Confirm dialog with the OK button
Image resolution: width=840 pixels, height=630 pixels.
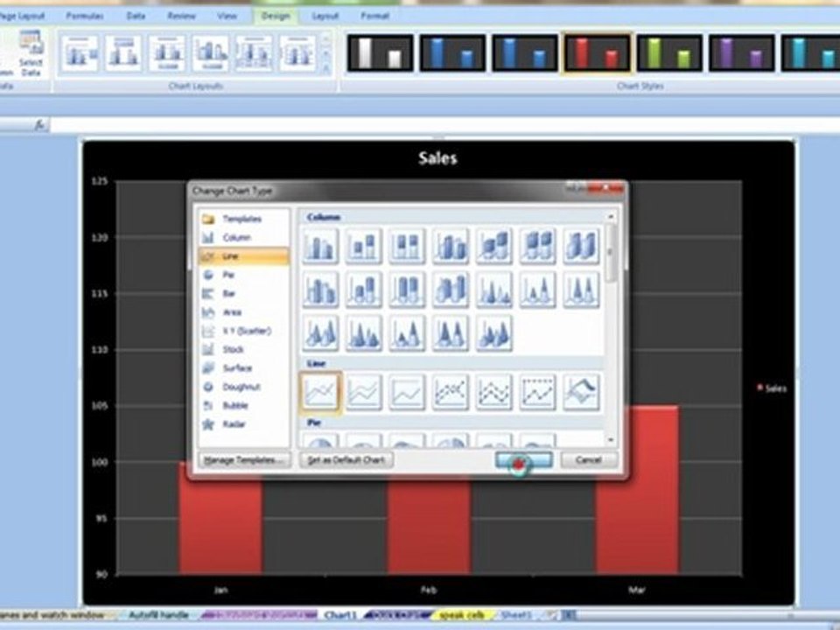[524, 460]
